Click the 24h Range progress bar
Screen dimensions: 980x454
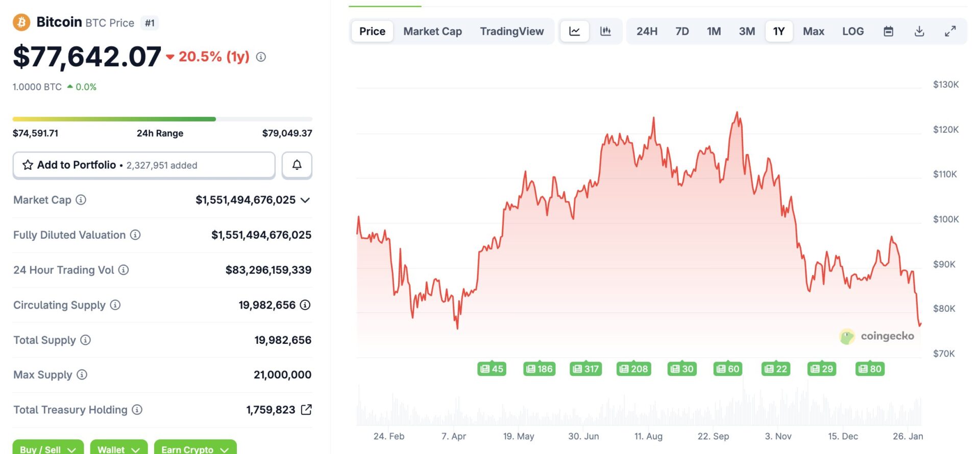(162, 119)
